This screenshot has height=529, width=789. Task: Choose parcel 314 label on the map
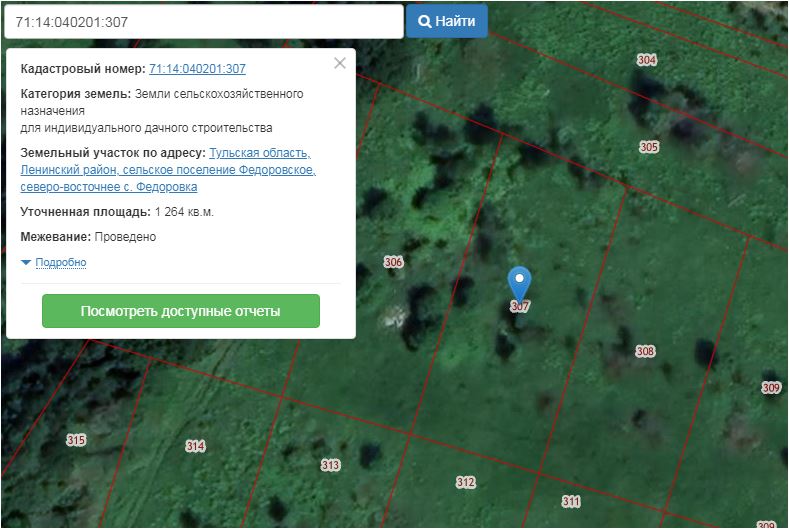click(195, 446)
